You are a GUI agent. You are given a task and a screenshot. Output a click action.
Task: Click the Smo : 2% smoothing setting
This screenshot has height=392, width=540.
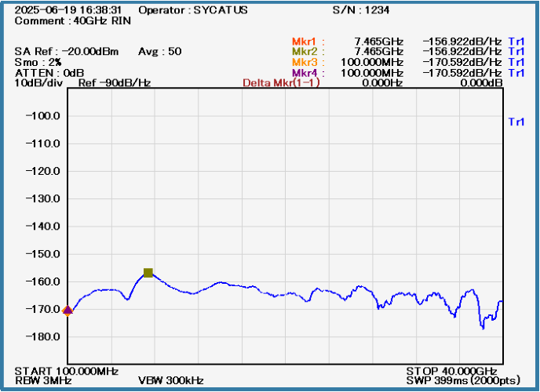tap(38, 62)
